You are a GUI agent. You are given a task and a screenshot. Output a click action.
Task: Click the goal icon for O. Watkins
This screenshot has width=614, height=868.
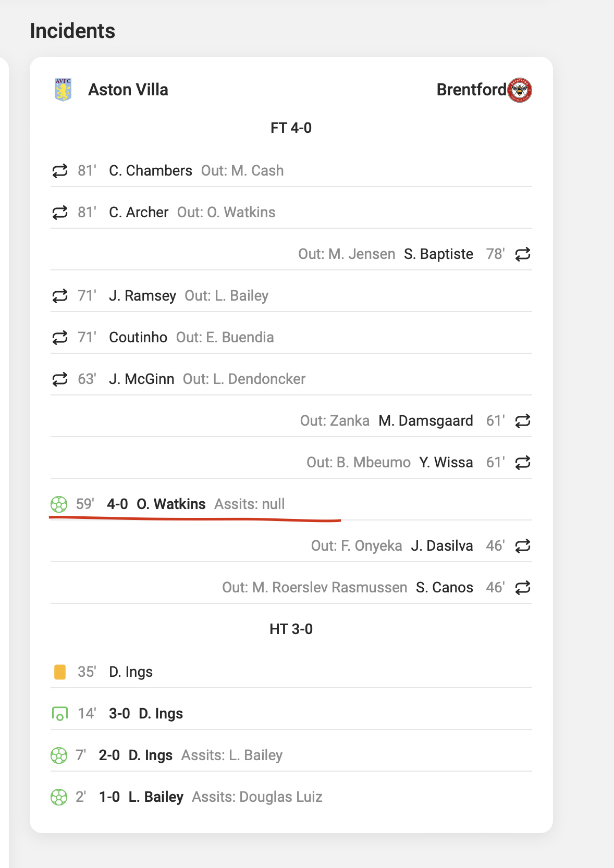[x=58, y=504]
